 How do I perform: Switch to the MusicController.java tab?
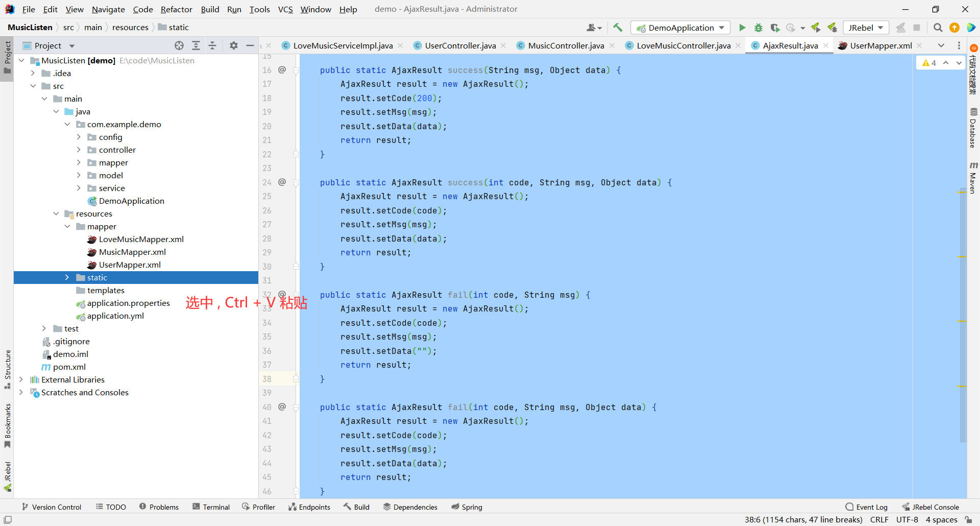point(566,45)
